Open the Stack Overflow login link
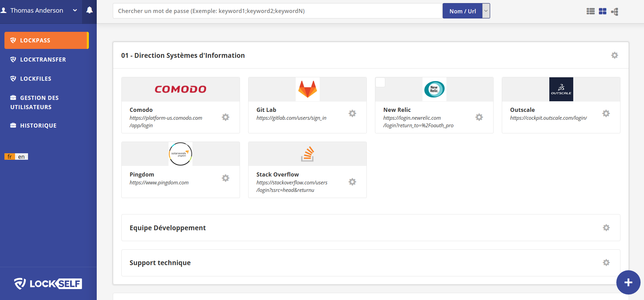Image resolution: width=644 pixels, height=300 pixels. (x=292, y=186)
